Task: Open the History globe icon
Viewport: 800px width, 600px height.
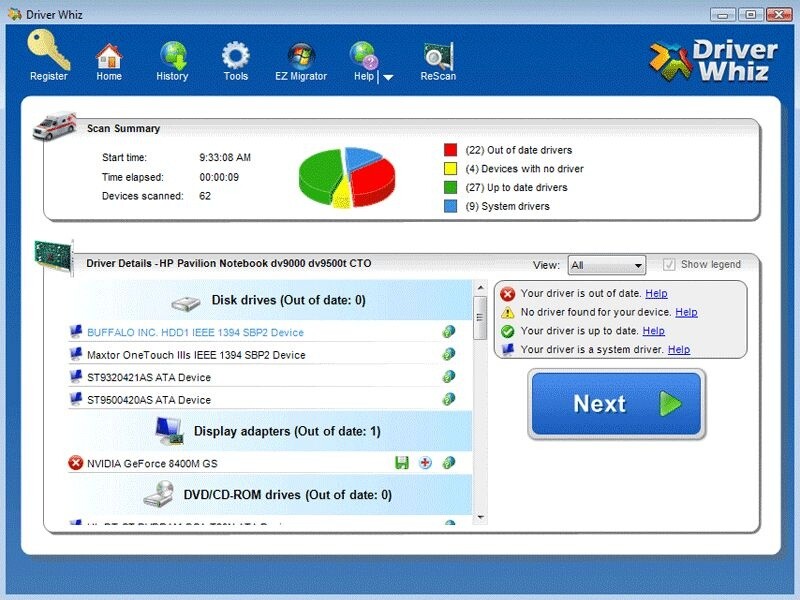Action: tap(173, 55)
